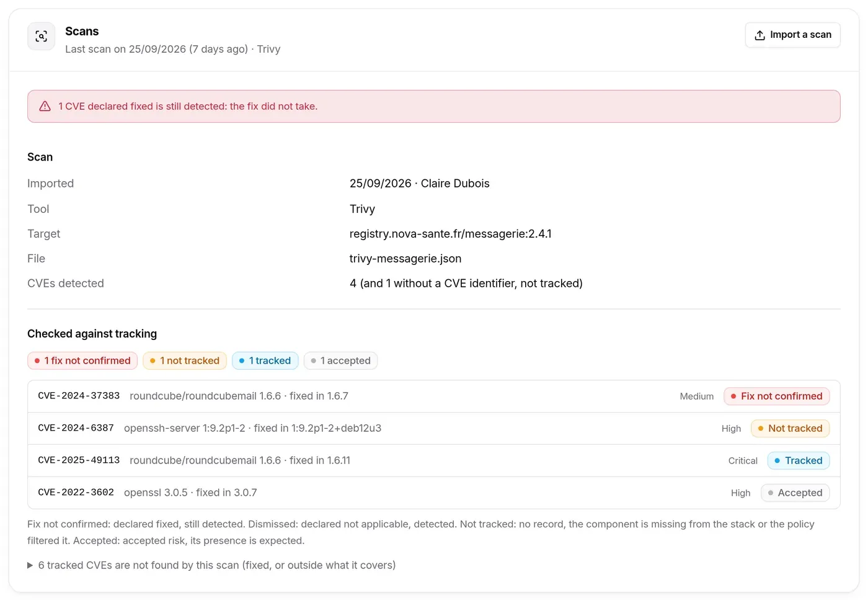Click the CVEs detected value "4 (and 1 without...)"
Screen dimensions: 868x600
pyautogui.click(x=466, y=284)
